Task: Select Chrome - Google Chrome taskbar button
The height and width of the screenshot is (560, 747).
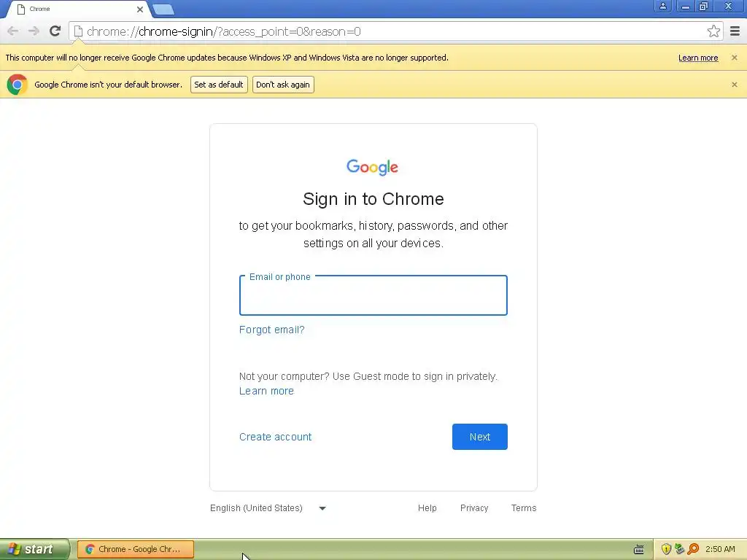Action: (136, 549)
